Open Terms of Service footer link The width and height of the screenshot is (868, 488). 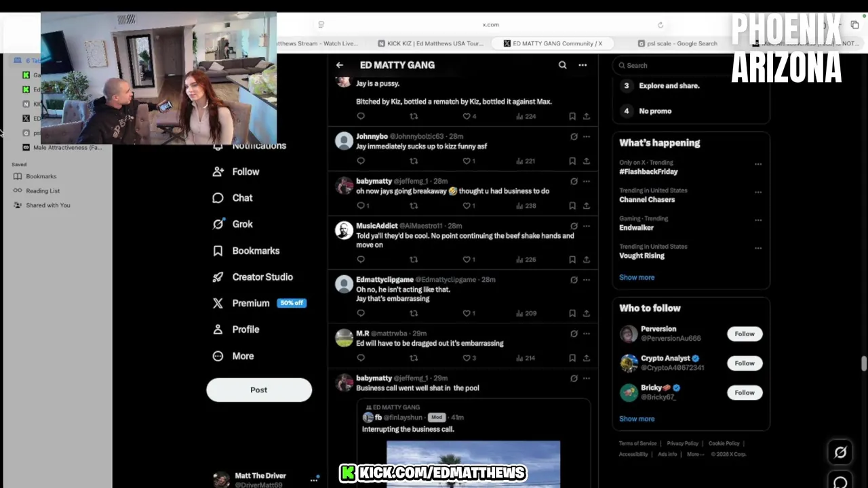click(x=637, y=443)
